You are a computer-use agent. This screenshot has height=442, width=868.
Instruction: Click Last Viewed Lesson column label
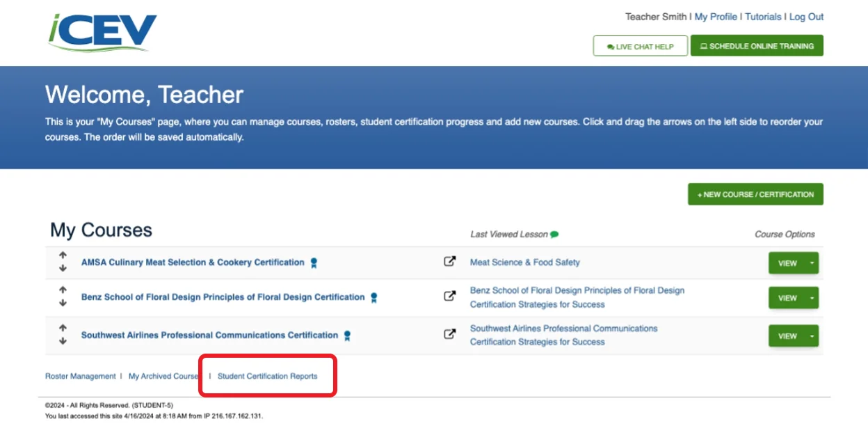coord(509,235)
